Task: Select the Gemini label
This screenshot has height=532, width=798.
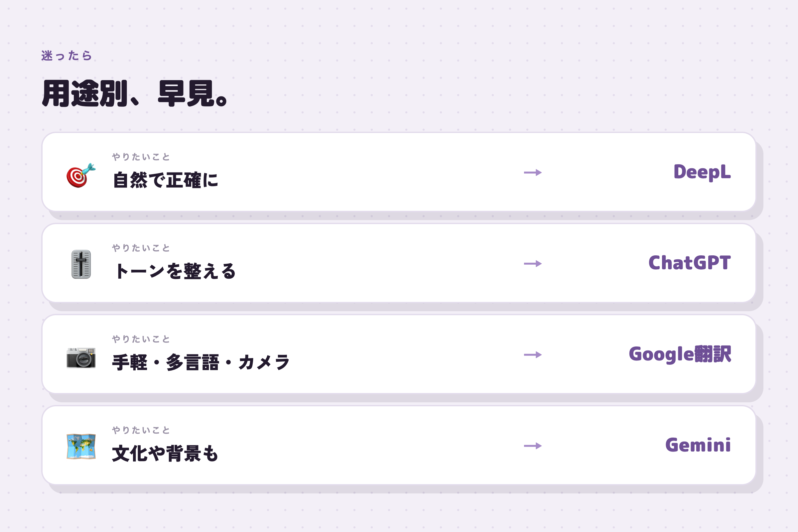Action: pos(698,445)
